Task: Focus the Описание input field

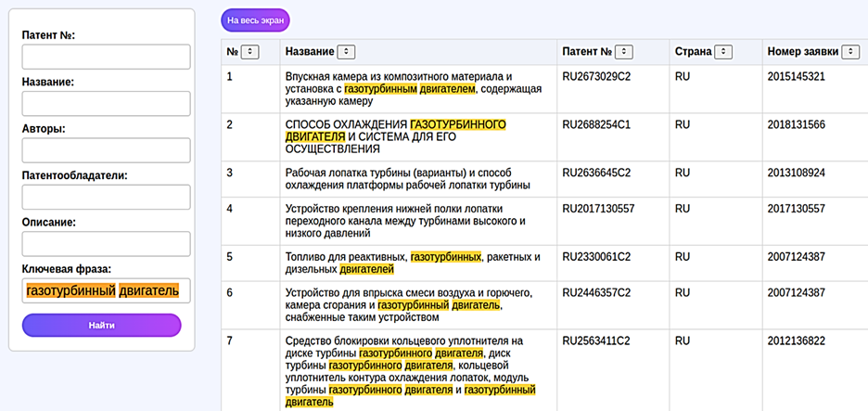Action: [x=106, y=244]
